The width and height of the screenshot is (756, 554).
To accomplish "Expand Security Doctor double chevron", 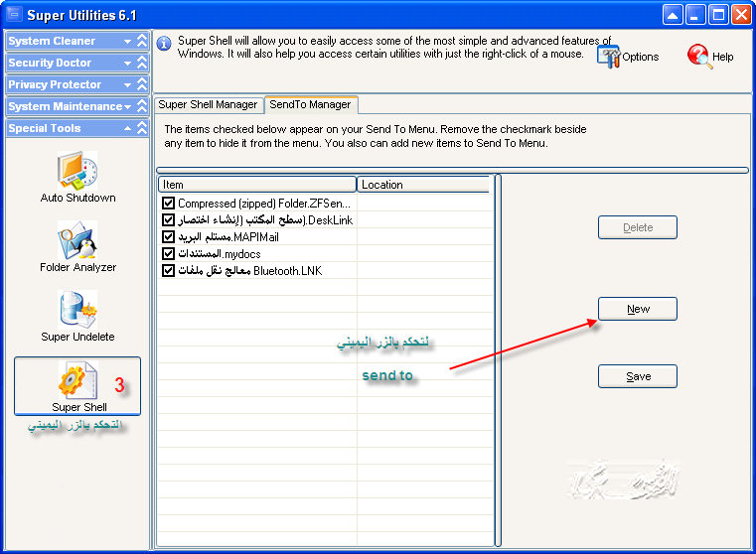I will pyautogui.click(x=142, y=63).
